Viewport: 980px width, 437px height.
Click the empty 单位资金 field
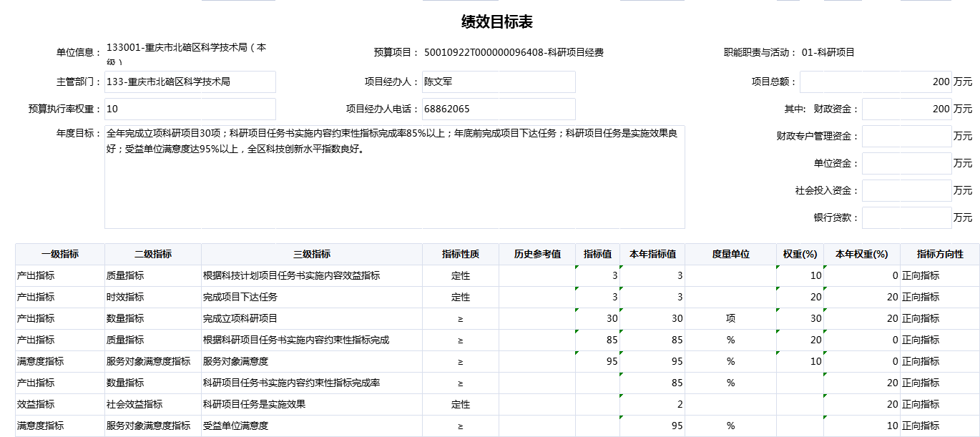pos(906,163)
